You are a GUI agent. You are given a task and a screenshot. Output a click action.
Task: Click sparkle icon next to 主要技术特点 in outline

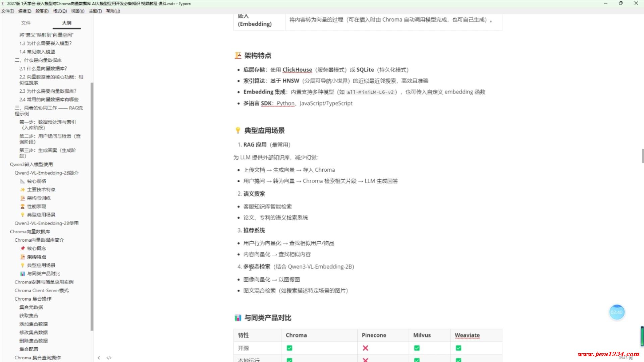click(x=22, y=190)
